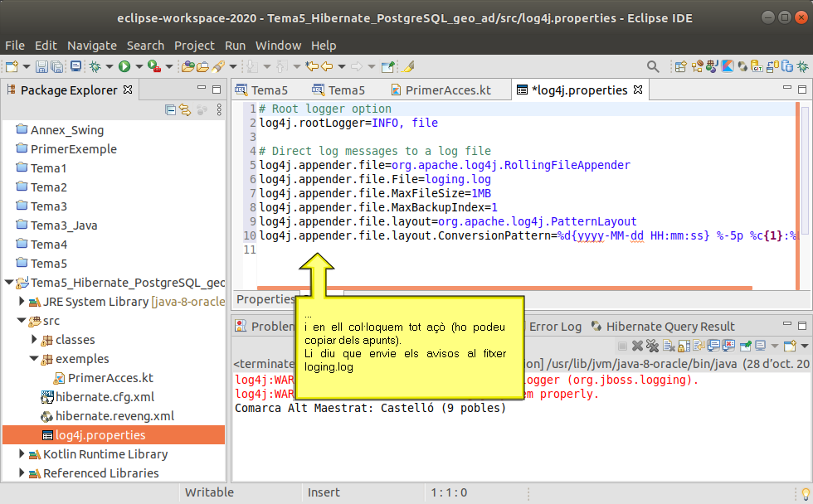
Task: Toggle Link with Editor in Package Explorer
Action: pos(185,109)
